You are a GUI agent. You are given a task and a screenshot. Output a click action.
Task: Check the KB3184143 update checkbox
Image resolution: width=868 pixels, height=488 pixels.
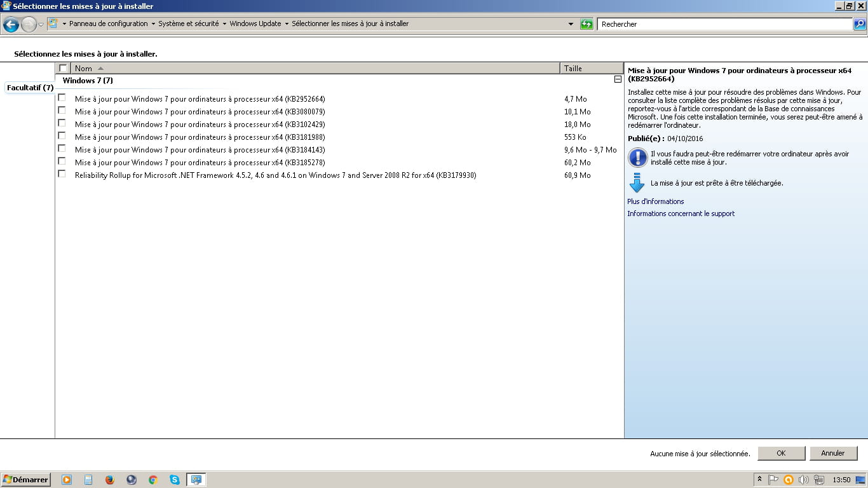tap(62, 149)
